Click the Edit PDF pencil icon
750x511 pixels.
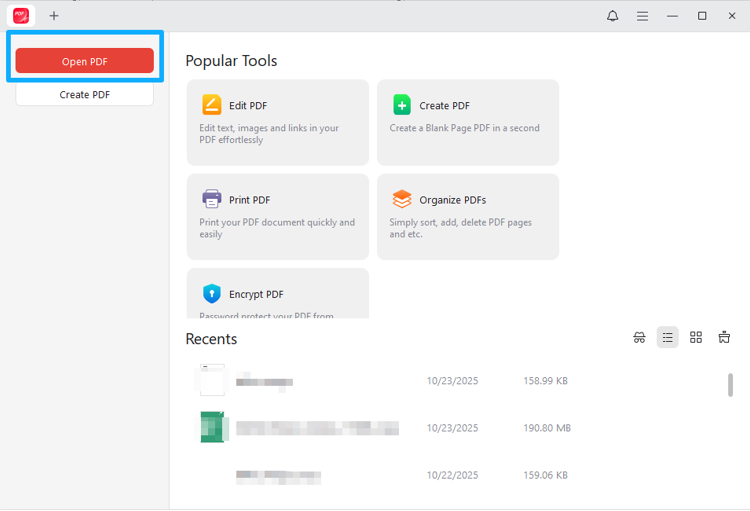211,105
